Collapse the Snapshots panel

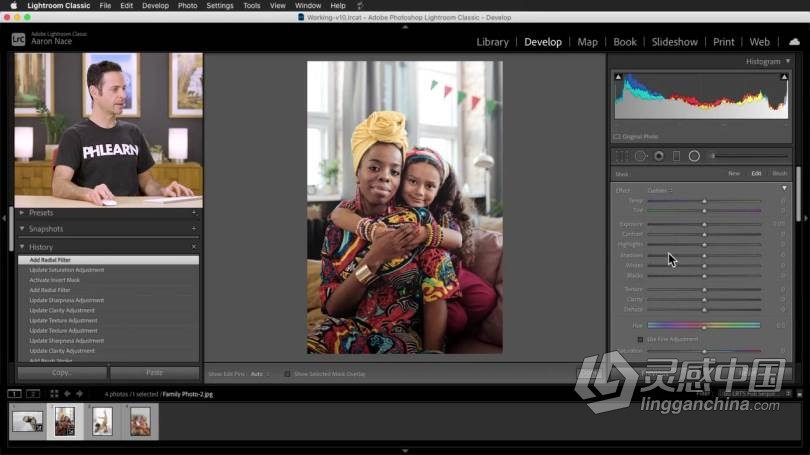pos(22,228)
